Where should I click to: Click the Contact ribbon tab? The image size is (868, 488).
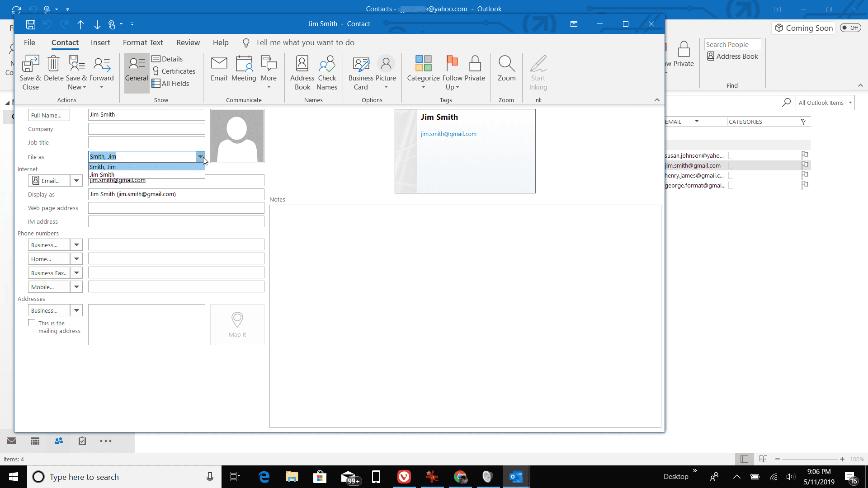[x=65, y=42]
